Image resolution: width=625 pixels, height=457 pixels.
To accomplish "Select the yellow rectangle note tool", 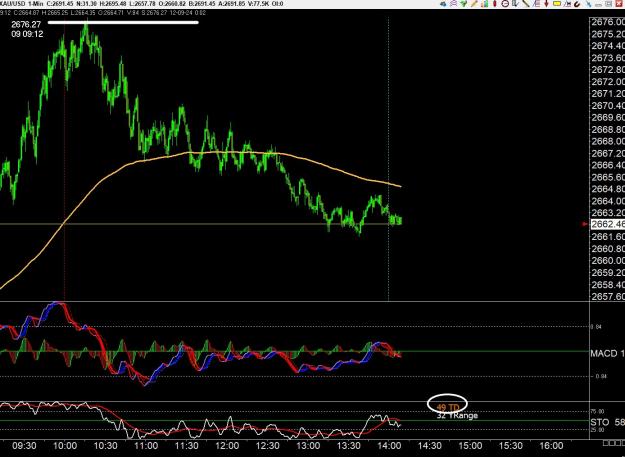I will 557,4.
